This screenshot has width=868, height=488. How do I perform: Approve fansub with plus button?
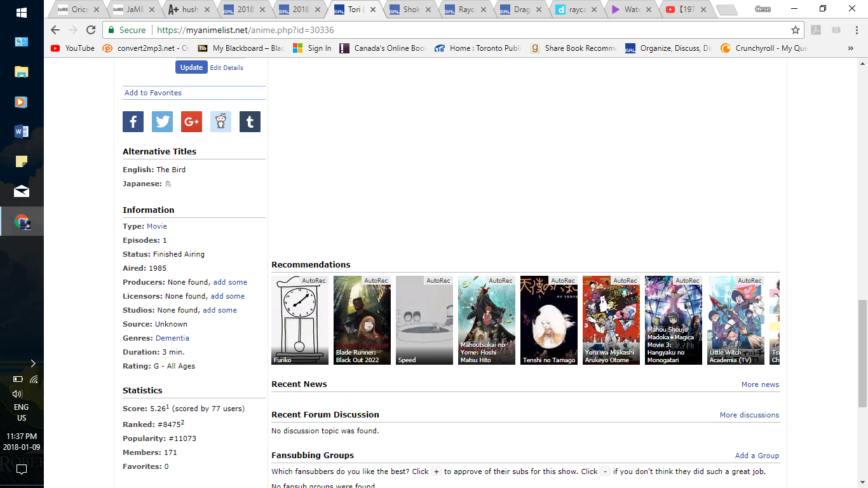pyautogui.click(x=436, y=471)
